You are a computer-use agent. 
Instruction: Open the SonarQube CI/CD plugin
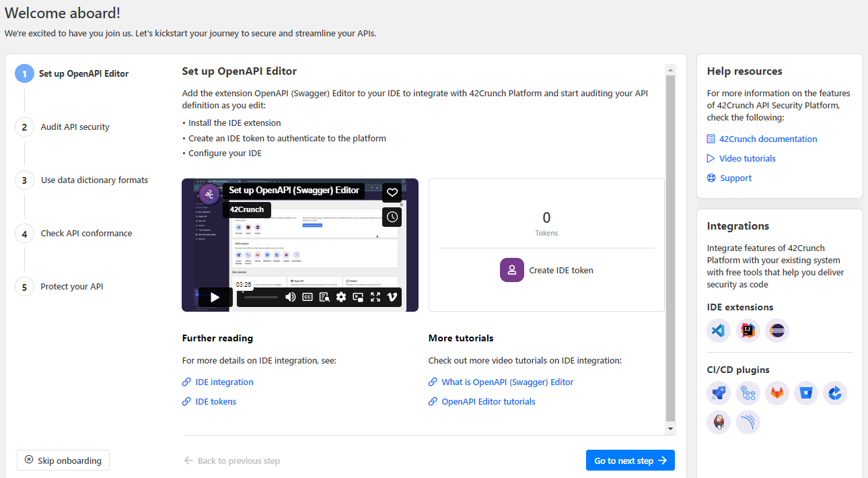748,422
